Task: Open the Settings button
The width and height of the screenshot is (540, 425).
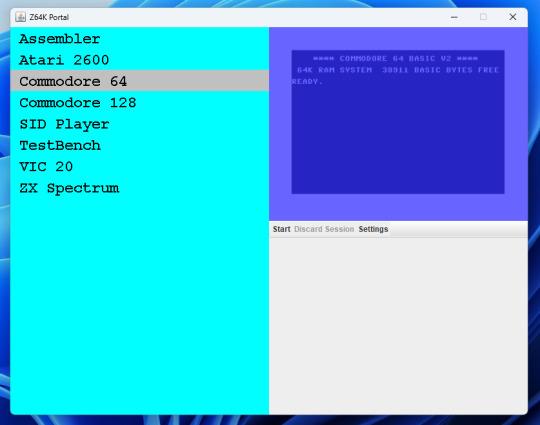Action: 373,229
